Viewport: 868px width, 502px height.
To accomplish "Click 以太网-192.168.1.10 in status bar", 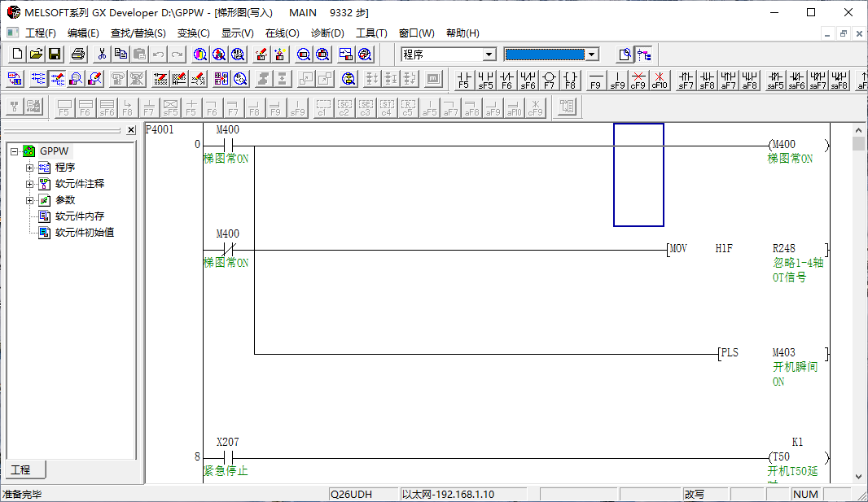I will pyautogui.click(x=448, y=494).
